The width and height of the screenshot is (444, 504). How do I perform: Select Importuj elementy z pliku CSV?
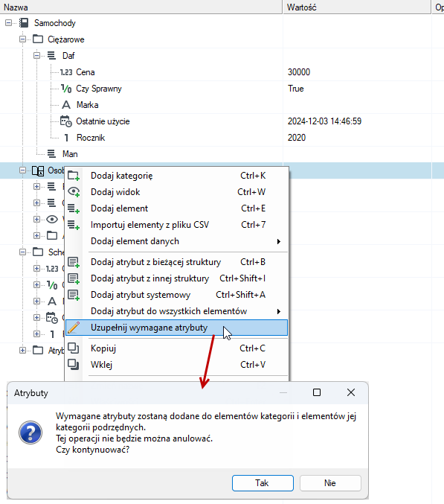(x=176, y=225)
